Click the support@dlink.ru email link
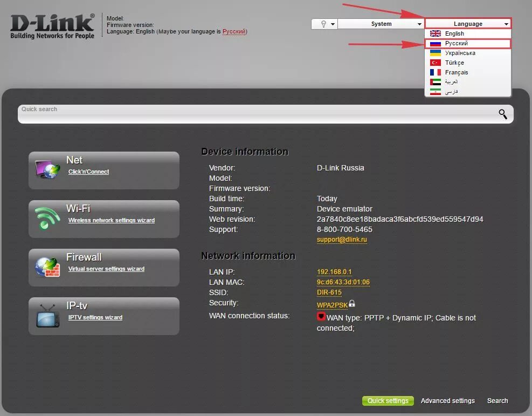 pyautogui.click(x=342, y=240)
